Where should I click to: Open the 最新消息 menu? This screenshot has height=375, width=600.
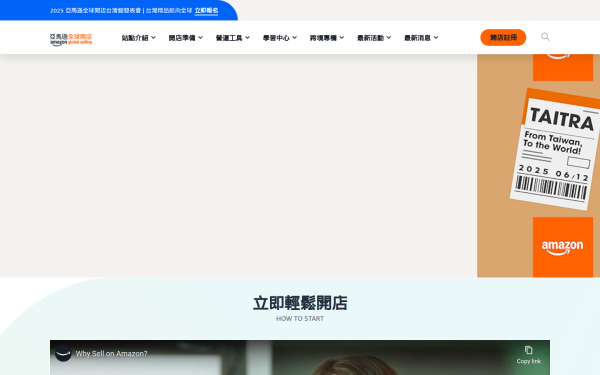[421, 38]
